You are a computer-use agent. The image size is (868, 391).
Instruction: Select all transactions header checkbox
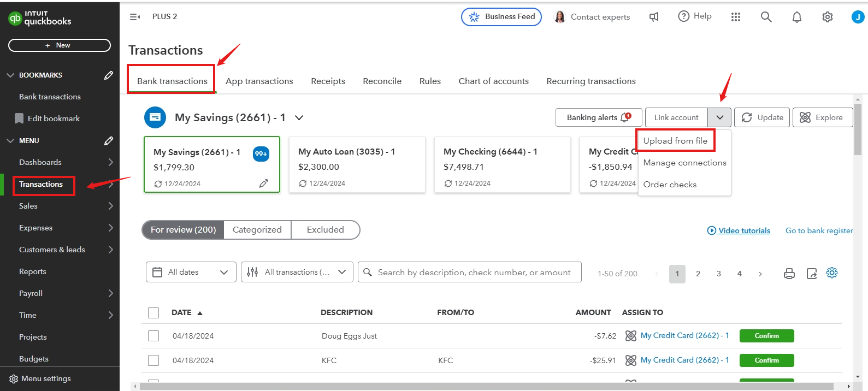(x=153, y=313)
